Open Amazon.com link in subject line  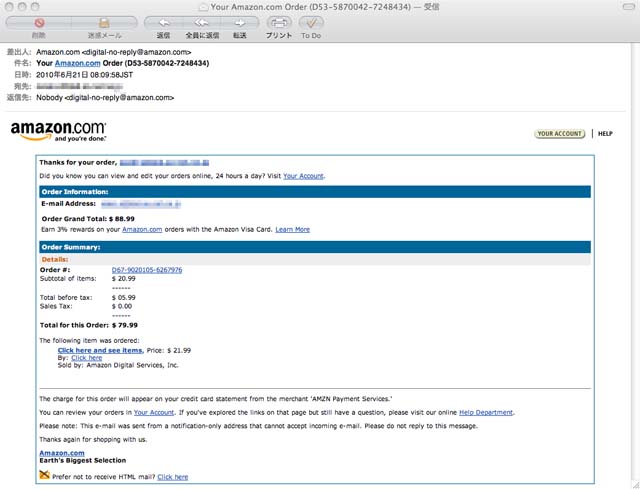78,63
